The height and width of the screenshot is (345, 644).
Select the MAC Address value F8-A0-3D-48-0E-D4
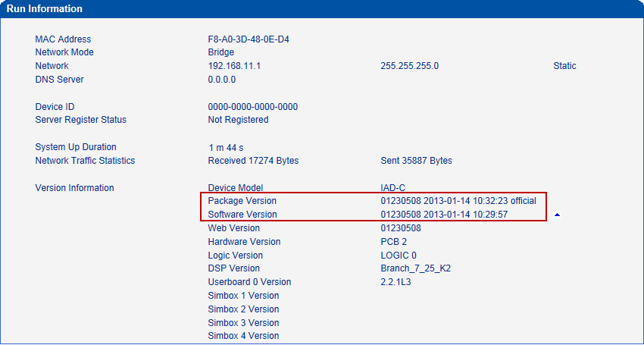tap(248, 39)
